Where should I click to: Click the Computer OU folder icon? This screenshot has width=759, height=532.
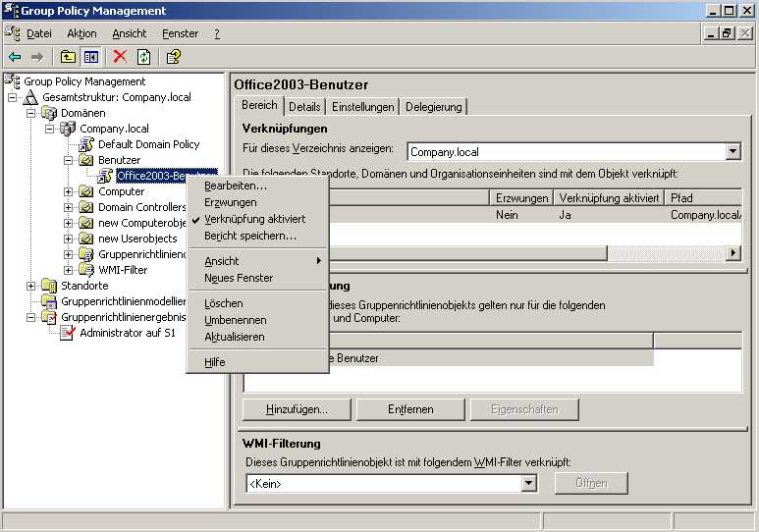(x=85, y=191)
